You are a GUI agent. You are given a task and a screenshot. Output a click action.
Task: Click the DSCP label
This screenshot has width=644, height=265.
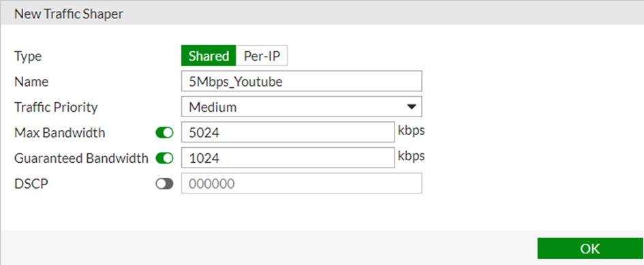31,184
